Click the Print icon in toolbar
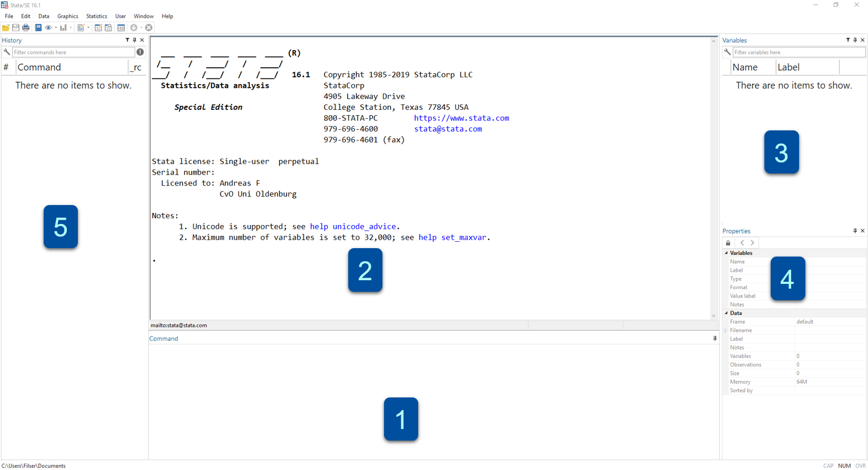 pos(26,27)
